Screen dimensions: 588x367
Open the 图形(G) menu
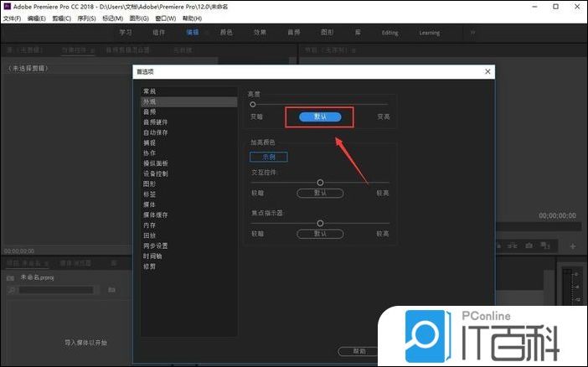click(x=139, y=18)
